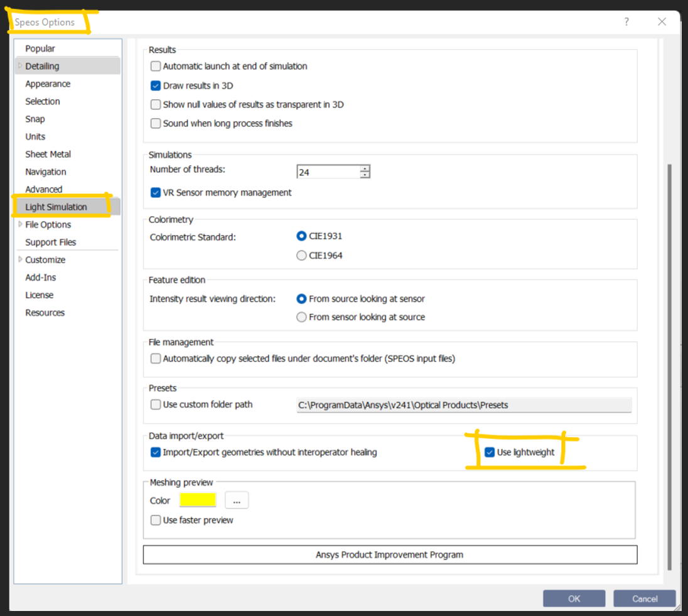This screenshot has width=688, height=616.
Task: Choose From sensor looking at source
Action: point(301,317)
